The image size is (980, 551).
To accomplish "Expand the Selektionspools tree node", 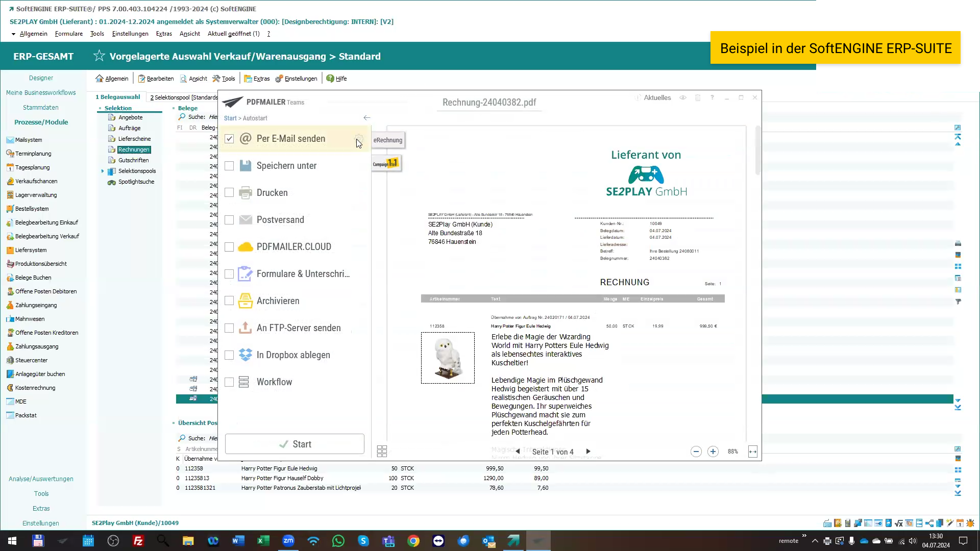I will pyautogui.click(x=103, y=171).
